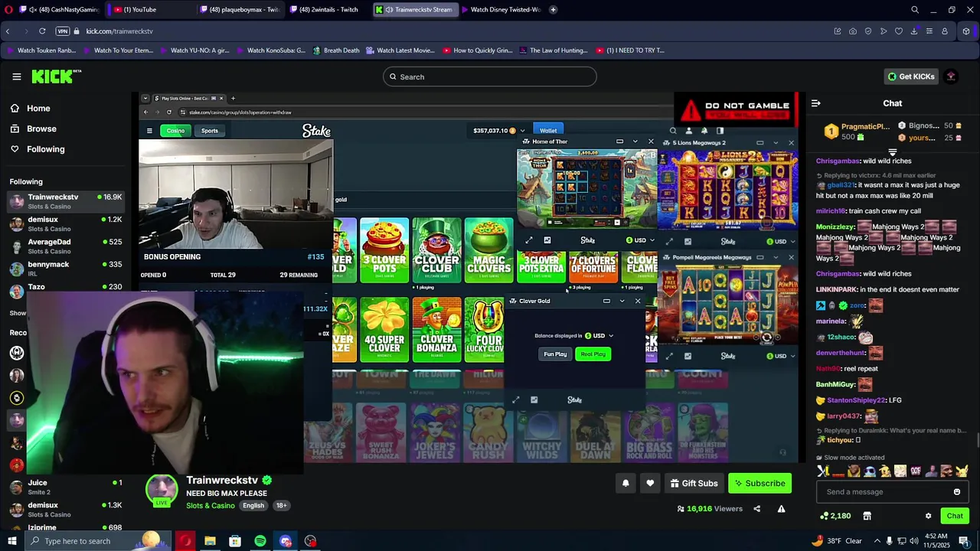Open the How to Quickly Grin bookmark
980x551 pixels.
[x=478, y=51]
